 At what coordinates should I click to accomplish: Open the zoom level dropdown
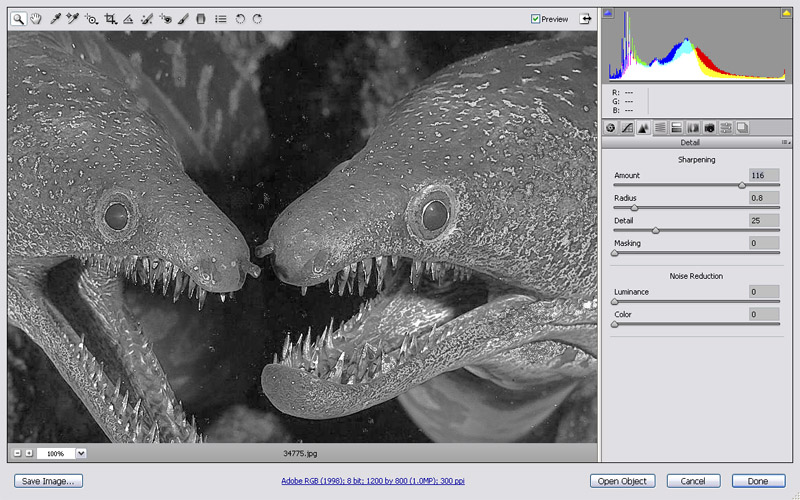(x=81, y=453)
